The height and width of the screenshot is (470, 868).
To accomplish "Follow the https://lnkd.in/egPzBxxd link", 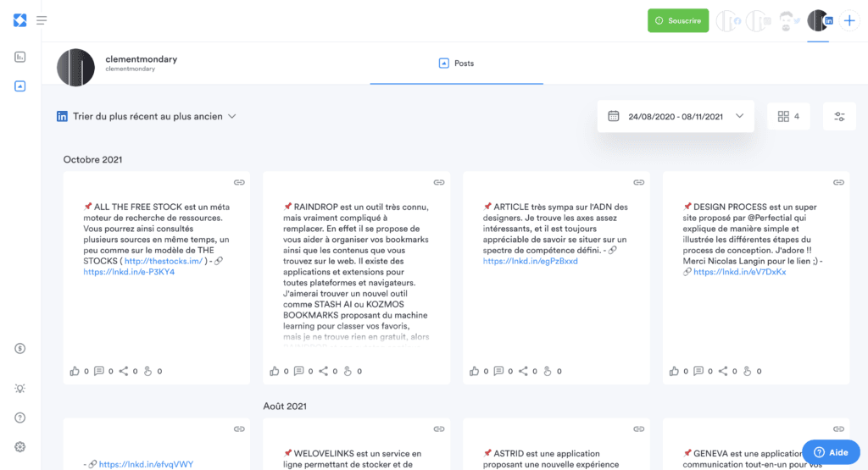I will click(531, 261).
